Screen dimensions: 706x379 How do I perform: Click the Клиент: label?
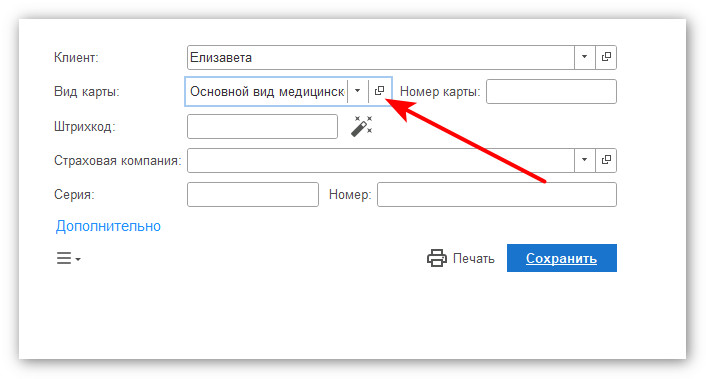(76, 58)
